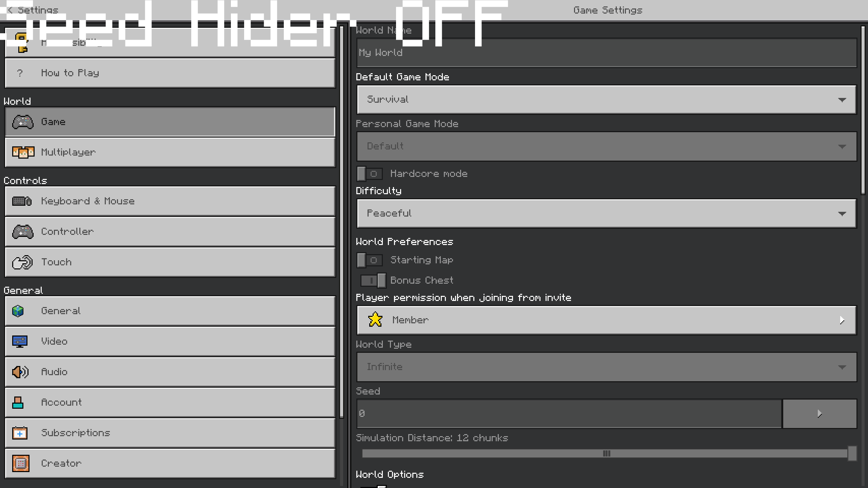Open the Account settings section

(x=170, y=402)
